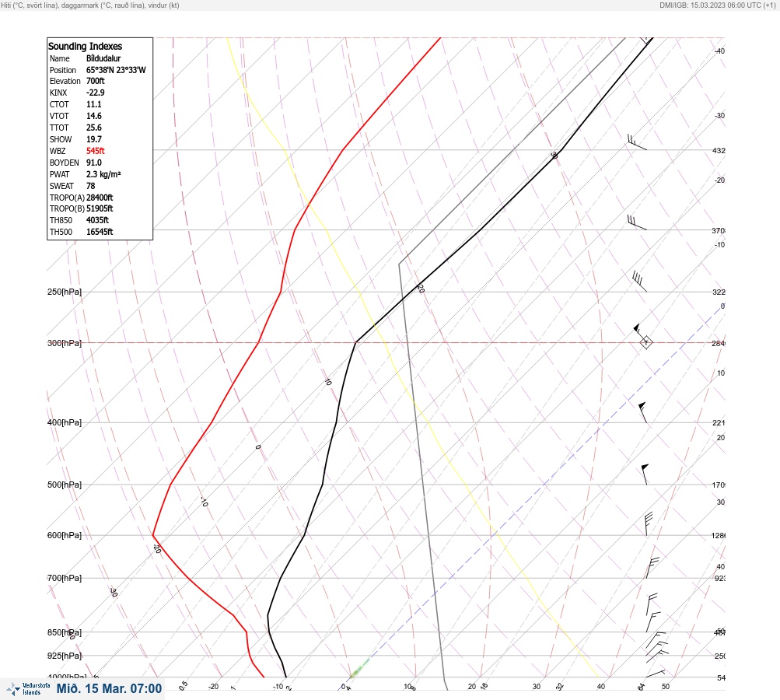The width and height of the screenshot is (780, 700).
Task: Click the wind barb at the 250 hPa level
Action: pyautogui.click(x=639, y=282)
